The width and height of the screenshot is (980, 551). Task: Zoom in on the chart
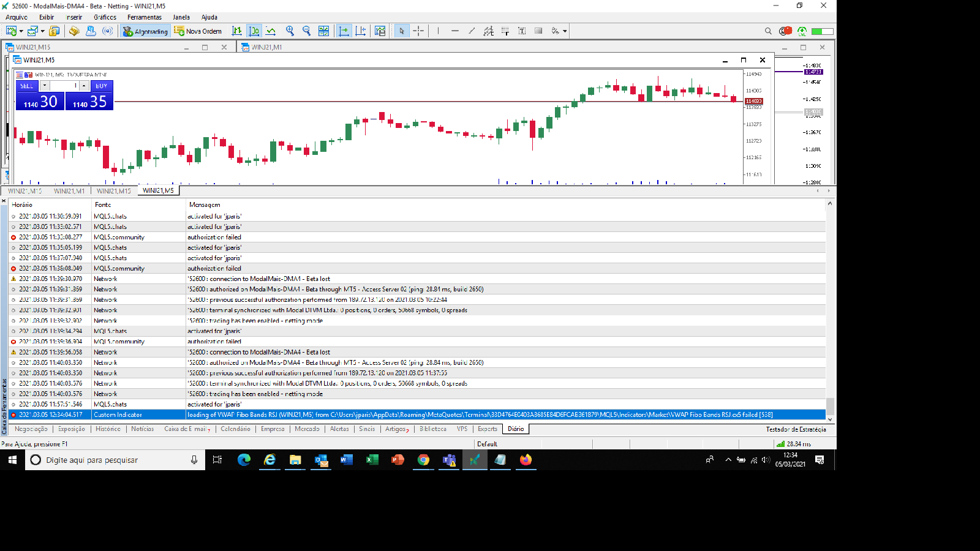pos(290,31)
